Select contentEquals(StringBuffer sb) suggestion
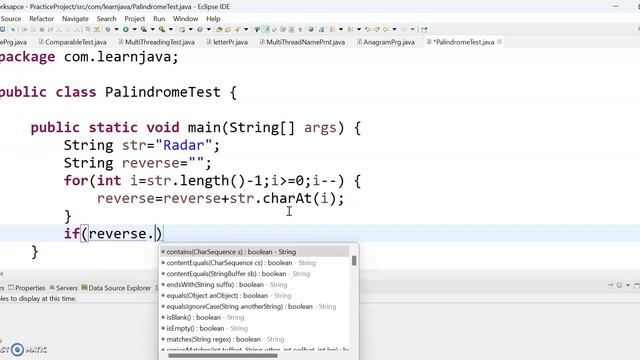Screen dimensions: 640x360 click(x=254, y=274)
